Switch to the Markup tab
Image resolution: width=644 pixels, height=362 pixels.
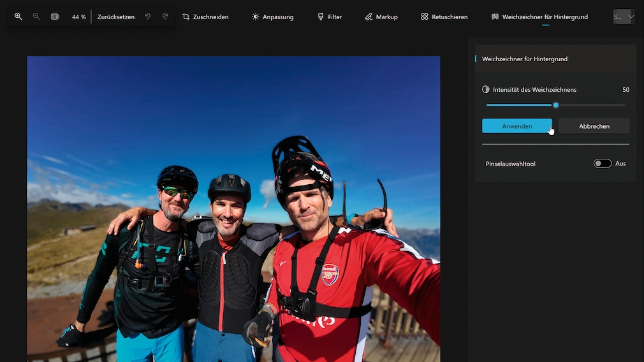pos(381,17)
